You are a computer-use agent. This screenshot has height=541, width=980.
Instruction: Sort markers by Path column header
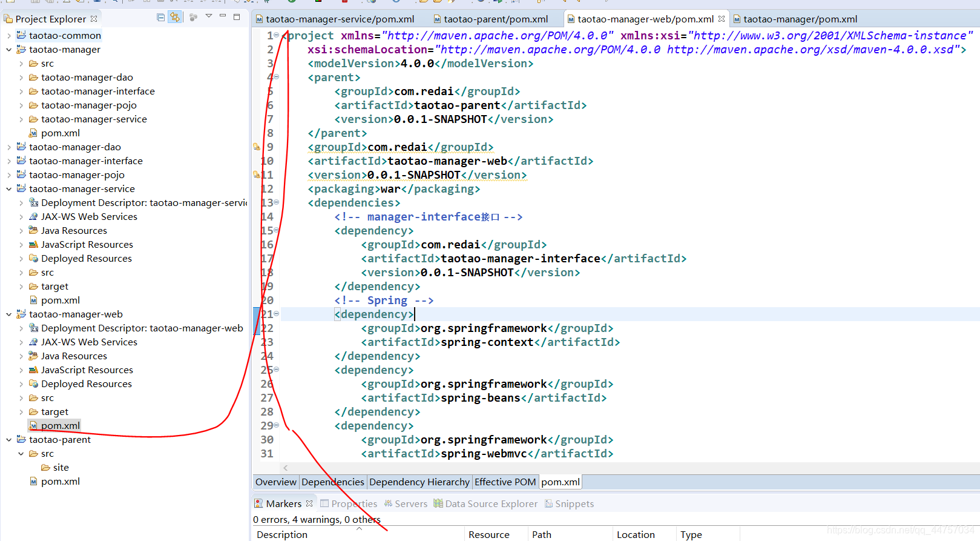(x=570, y=534)
